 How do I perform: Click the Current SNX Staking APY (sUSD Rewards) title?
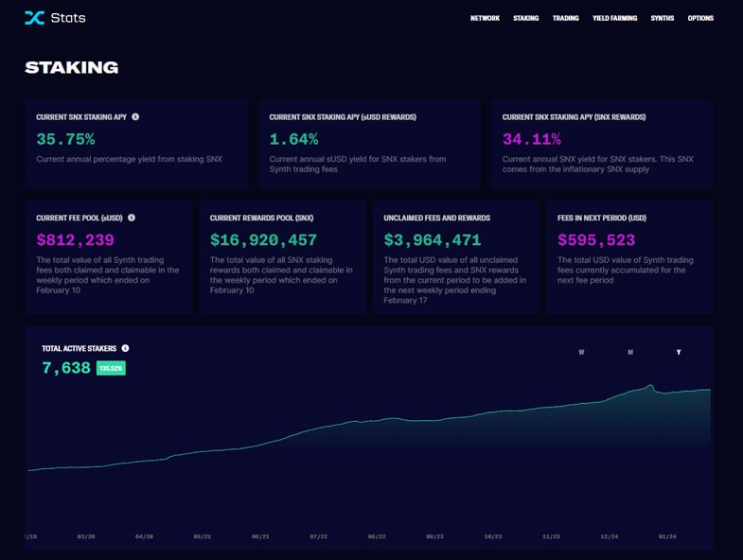pos(343,117)
